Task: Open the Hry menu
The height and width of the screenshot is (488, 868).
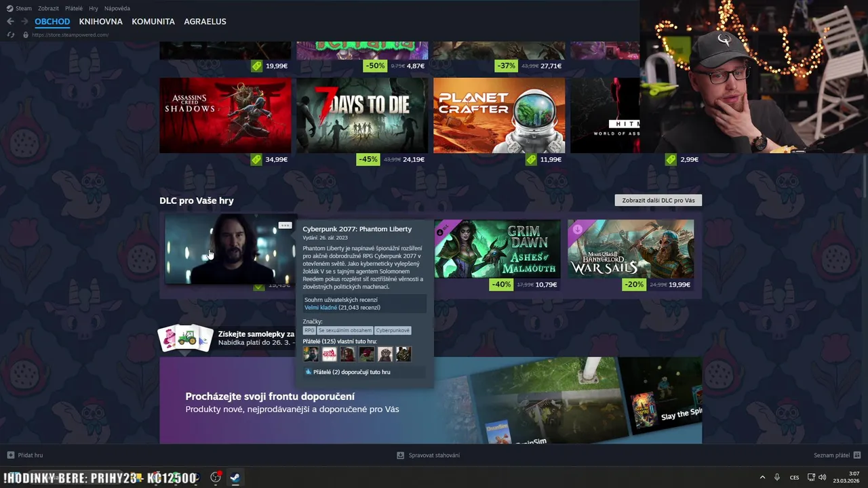Action: tap(94, 8)
